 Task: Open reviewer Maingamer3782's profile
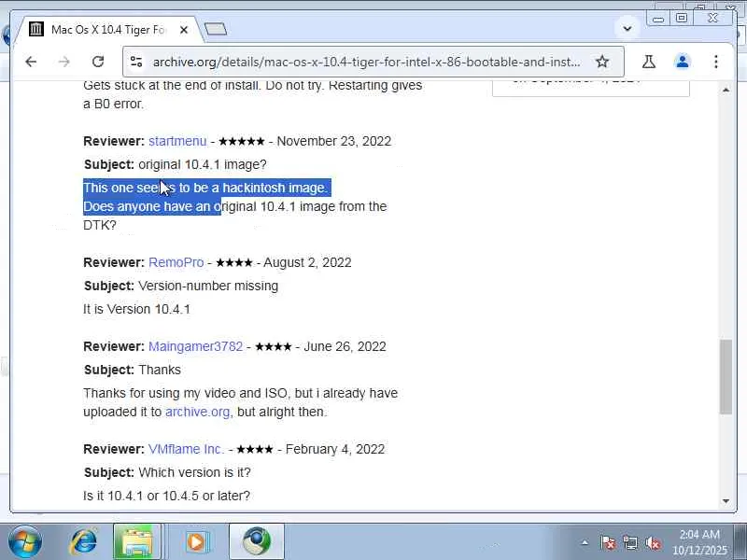click(x=196, y=346)
